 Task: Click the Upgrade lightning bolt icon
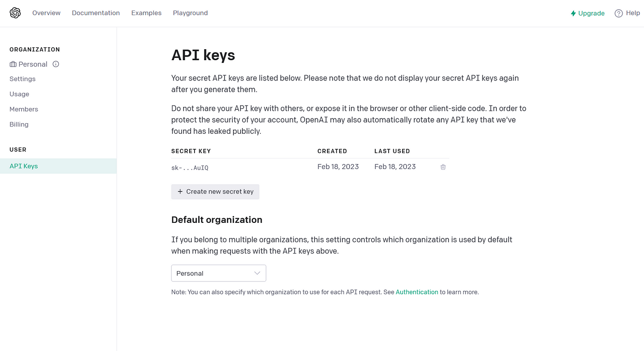pyautogui.click(x=573, y=13)
